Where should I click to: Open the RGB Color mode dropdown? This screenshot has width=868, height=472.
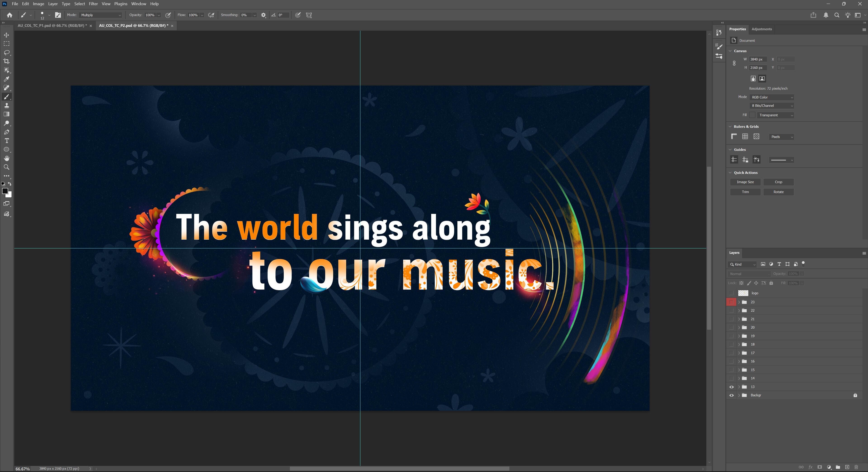772,97
